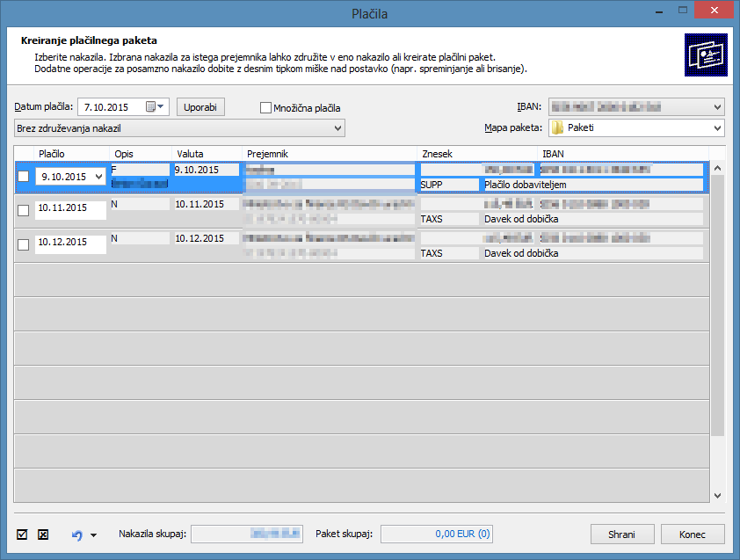The height and width of the screenshot is (560, 740).
Task: Click the Paketi folder icon
Action: pos(557,128)
